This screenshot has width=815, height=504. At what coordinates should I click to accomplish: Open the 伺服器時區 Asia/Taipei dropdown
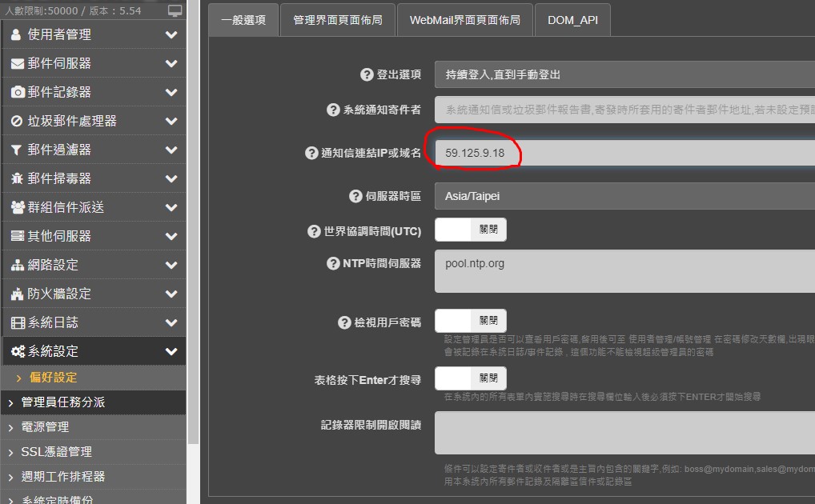point(624,196)
